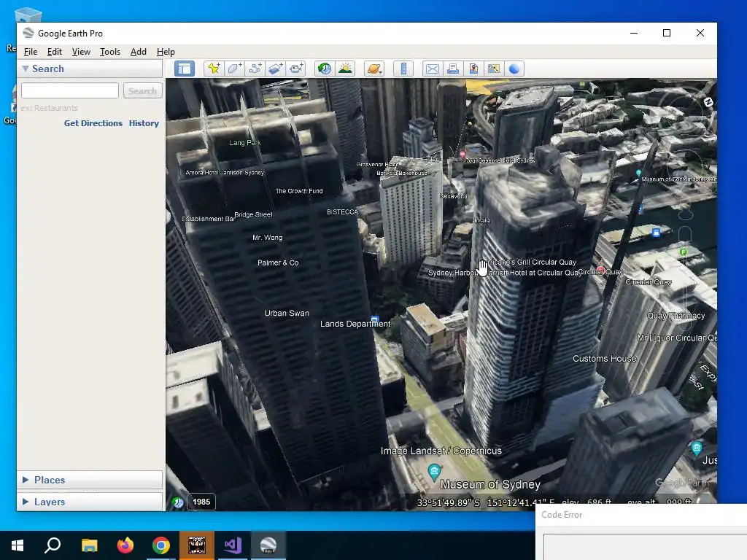Collapse the Search panel triangle
Screen dimensions: 747x560
26,69
